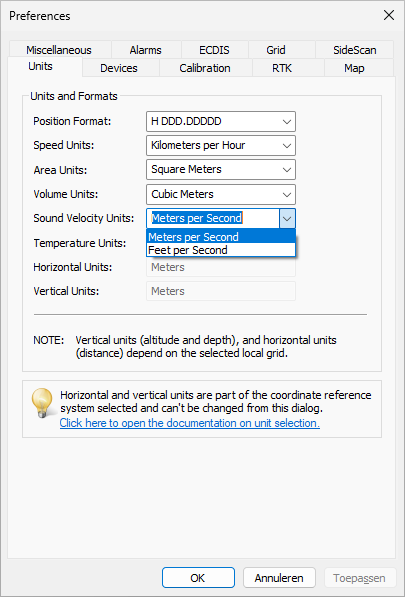The width and height of the screenshot is (405, 597).
Task: Open the Area Units dropdown
Action: pos(221,169)
